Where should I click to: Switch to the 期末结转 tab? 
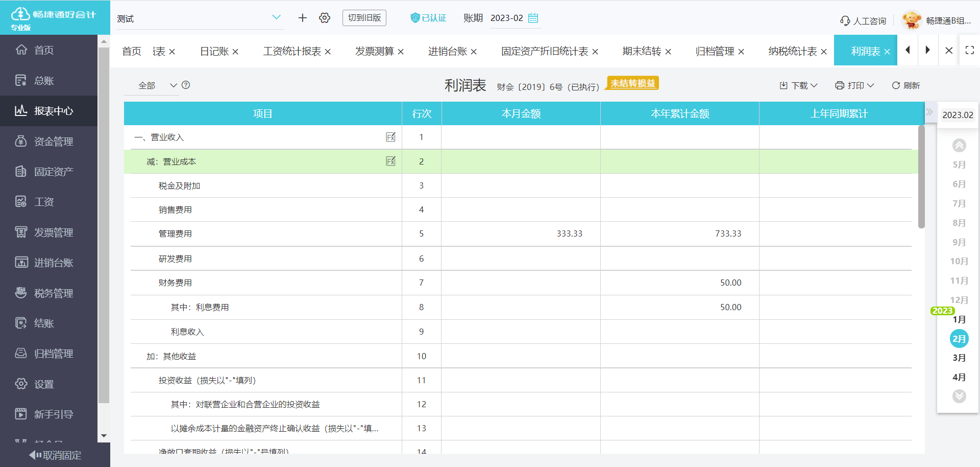(642, 51)
